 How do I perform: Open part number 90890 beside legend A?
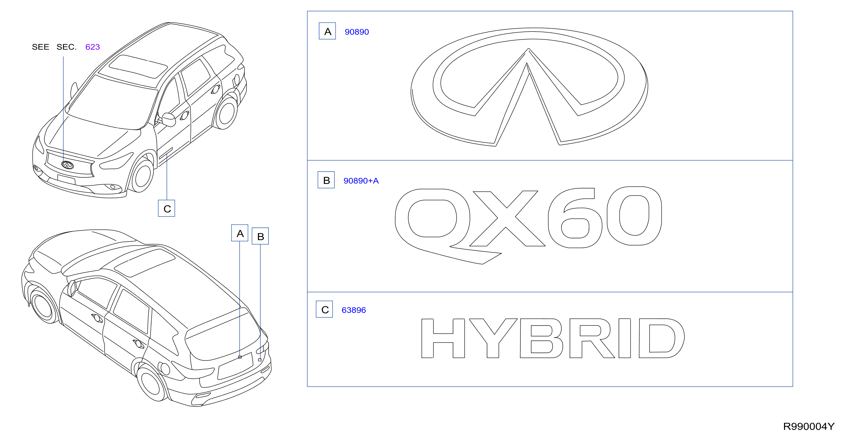click(357, 32)
